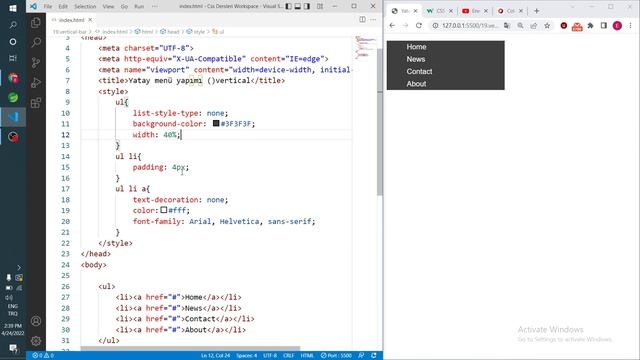
Task: Open the Selection menu
Action: click(x=85, y=7)
